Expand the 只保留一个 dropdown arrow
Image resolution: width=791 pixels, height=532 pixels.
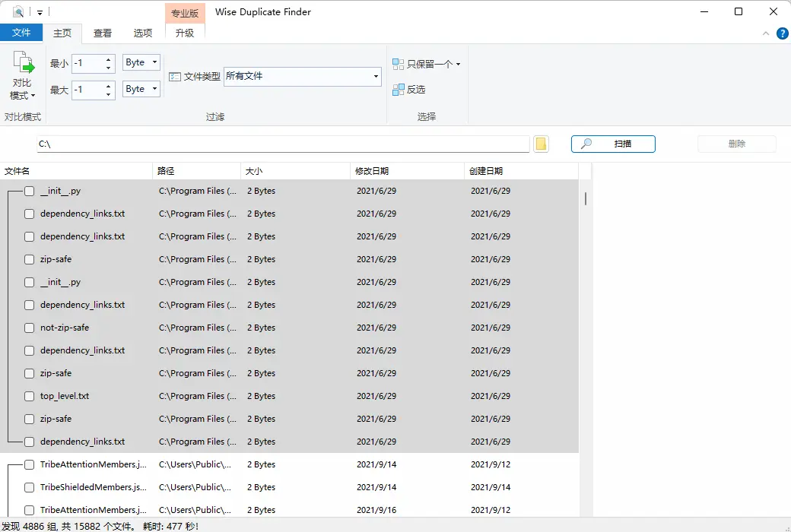(458, 64)
